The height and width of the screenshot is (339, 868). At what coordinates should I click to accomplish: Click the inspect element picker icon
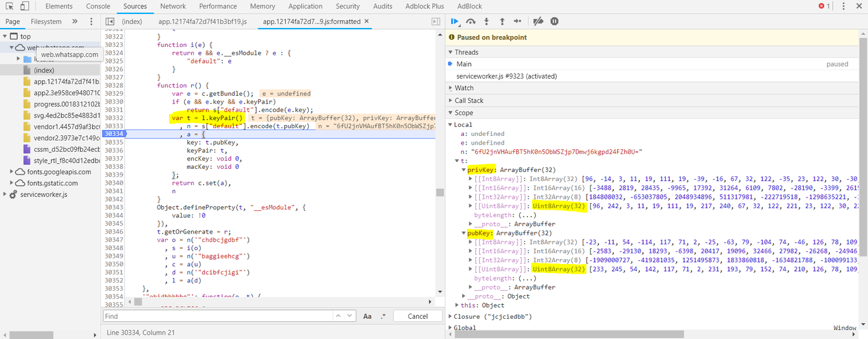(10, 6)
